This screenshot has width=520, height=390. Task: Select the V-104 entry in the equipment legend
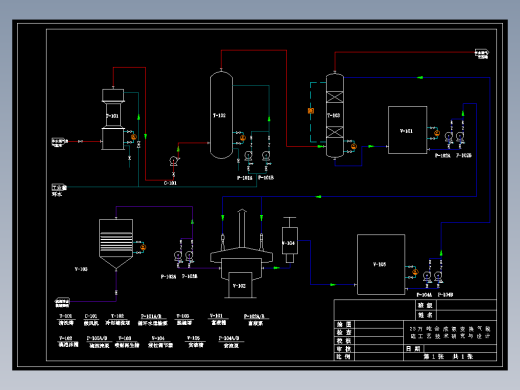[x=160, y=342]
